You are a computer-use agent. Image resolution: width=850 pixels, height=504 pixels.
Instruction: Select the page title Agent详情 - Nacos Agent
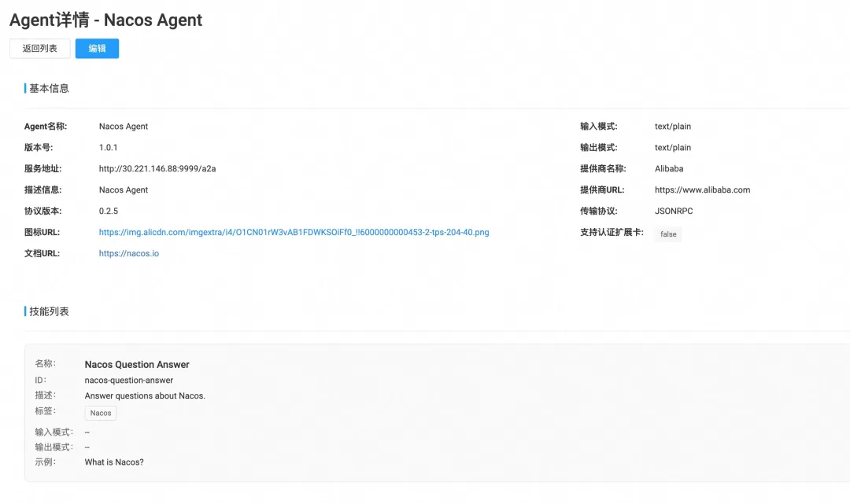click(105, 20)
